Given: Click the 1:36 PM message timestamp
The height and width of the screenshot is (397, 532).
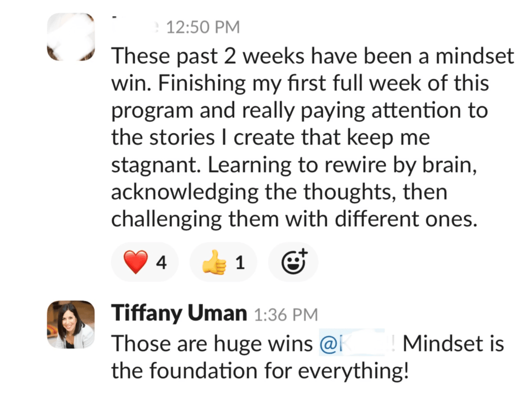Looking at the screenshot, I should point(286,315).
